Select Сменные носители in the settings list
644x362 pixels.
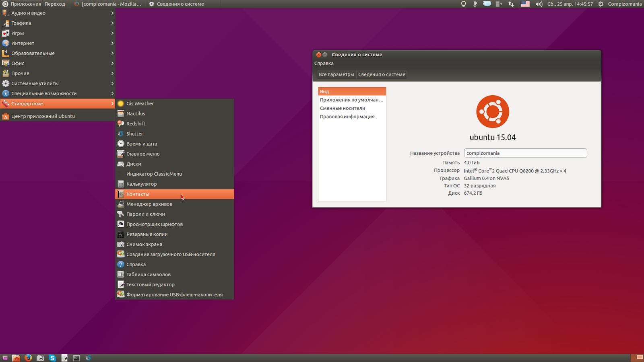point(343,108)
